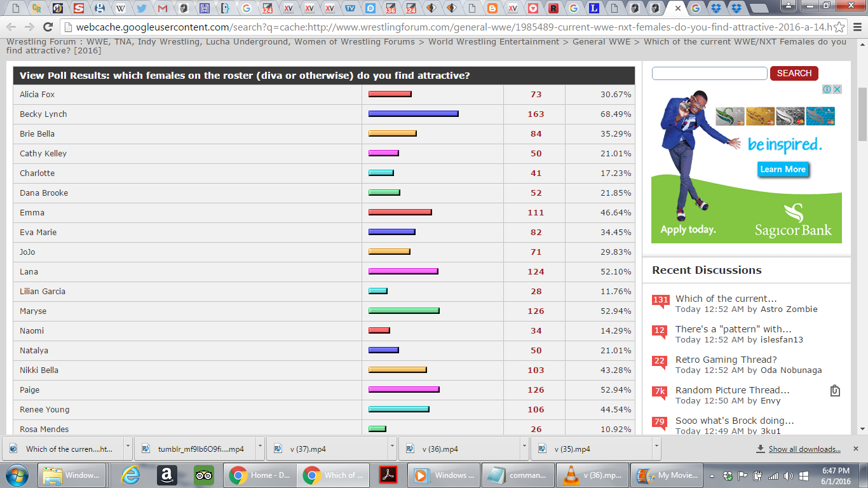Open the Action Center flag icon

pyautogui.click(x=743, y=475)
